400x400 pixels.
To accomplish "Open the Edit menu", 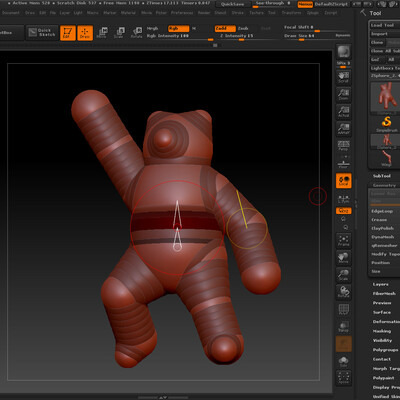I will [43, 13].
